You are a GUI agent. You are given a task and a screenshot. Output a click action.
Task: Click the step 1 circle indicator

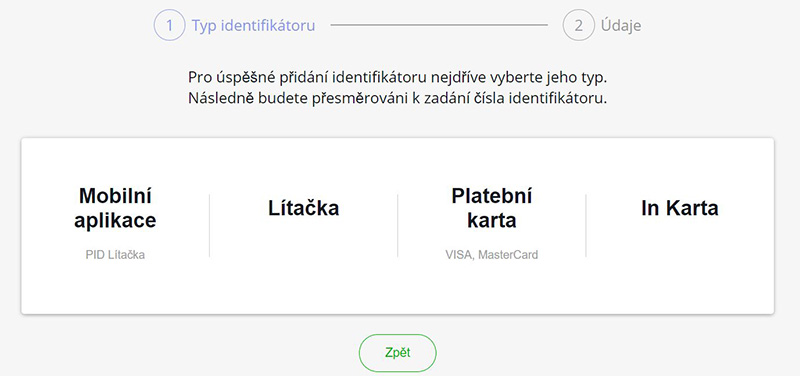point(169,26)
